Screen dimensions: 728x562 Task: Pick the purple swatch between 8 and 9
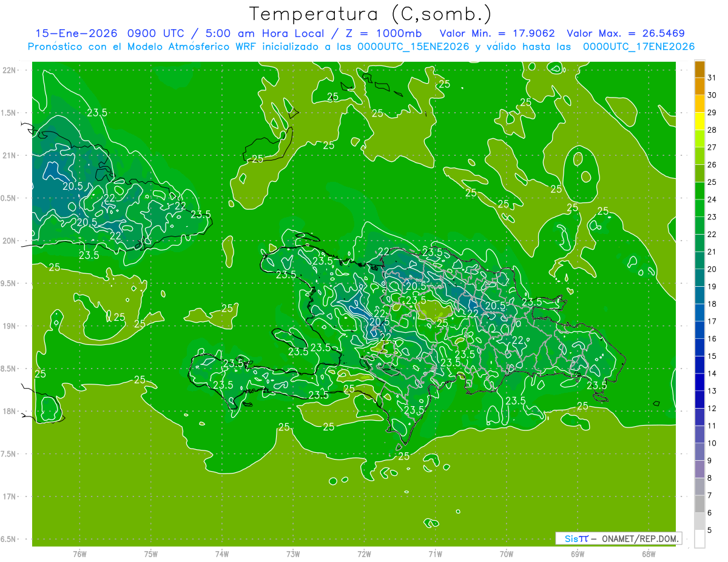(x=699, y=469)
